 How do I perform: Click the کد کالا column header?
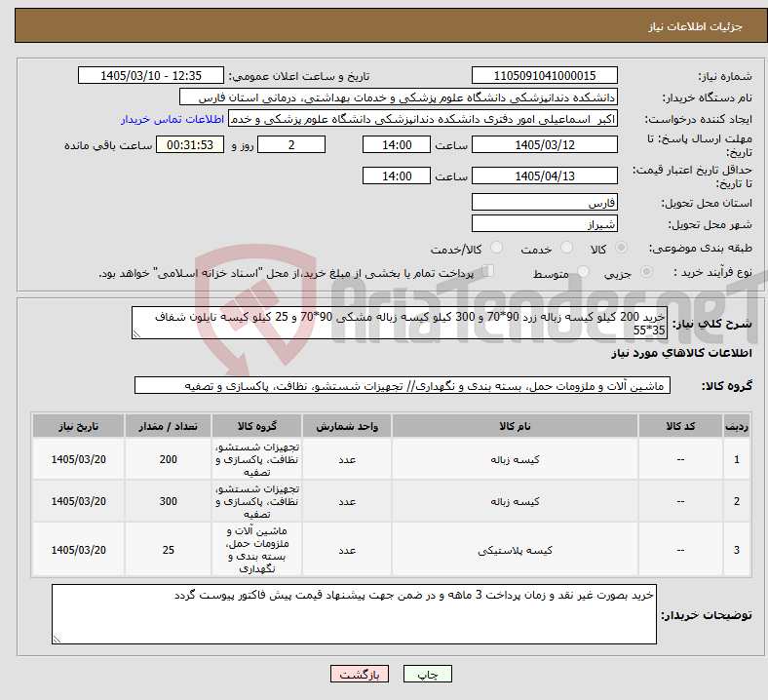tap(680, 426)
